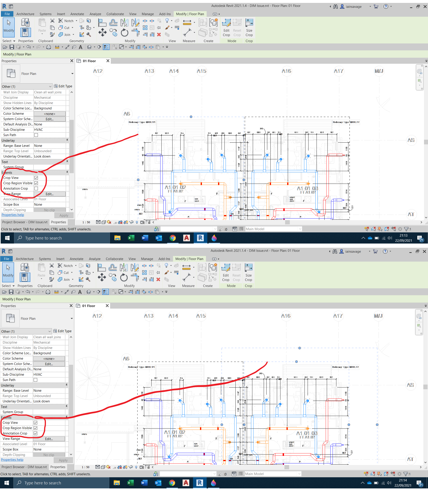
Task: Uncheck the Crop View checkbox
Action: (36, 178)
